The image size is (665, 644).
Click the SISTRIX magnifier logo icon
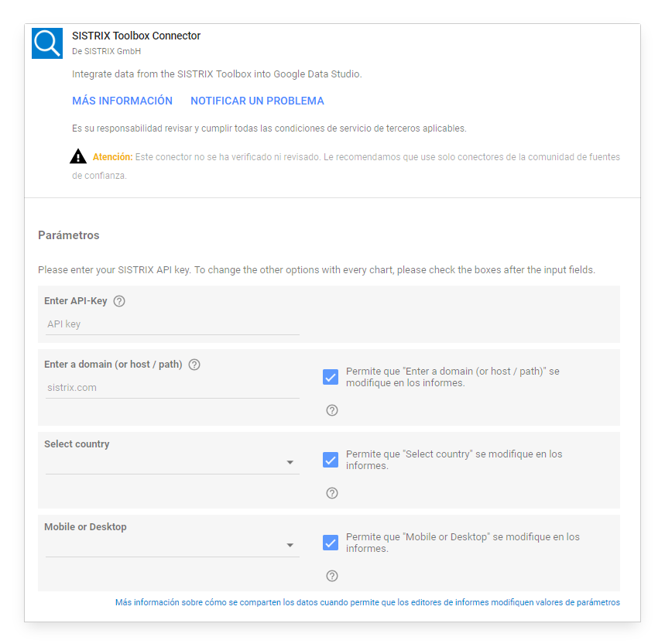47,43
